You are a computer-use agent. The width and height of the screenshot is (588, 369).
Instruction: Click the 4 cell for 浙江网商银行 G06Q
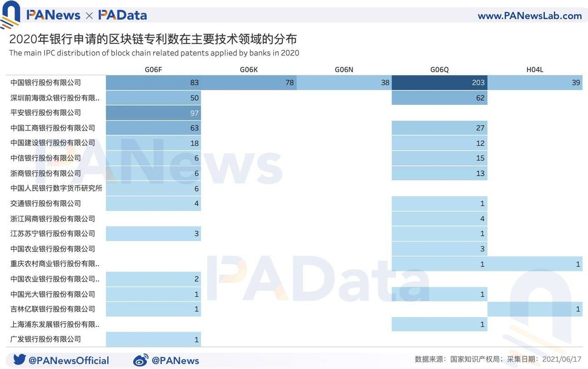439,219
